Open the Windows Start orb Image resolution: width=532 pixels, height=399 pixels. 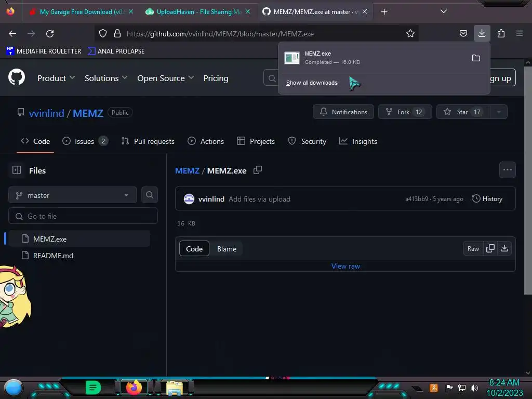pyautogui.click(x=14, y=388)
